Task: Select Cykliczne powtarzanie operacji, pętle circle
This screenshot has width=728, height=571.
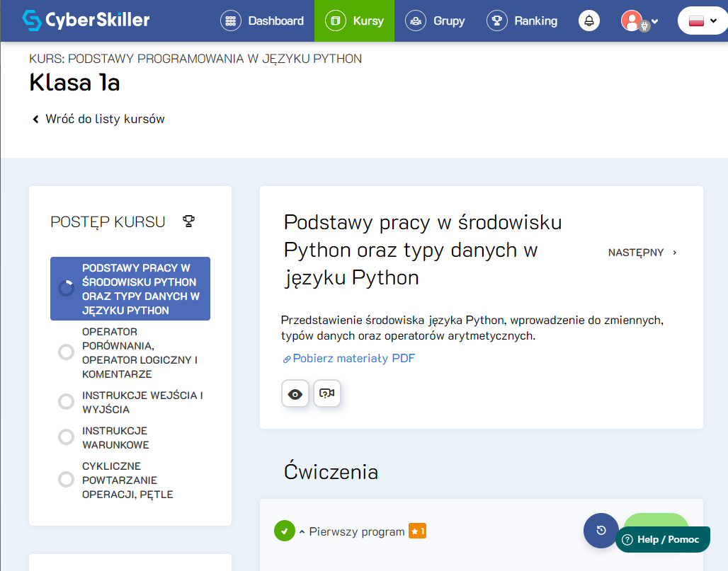Action: 66,480
